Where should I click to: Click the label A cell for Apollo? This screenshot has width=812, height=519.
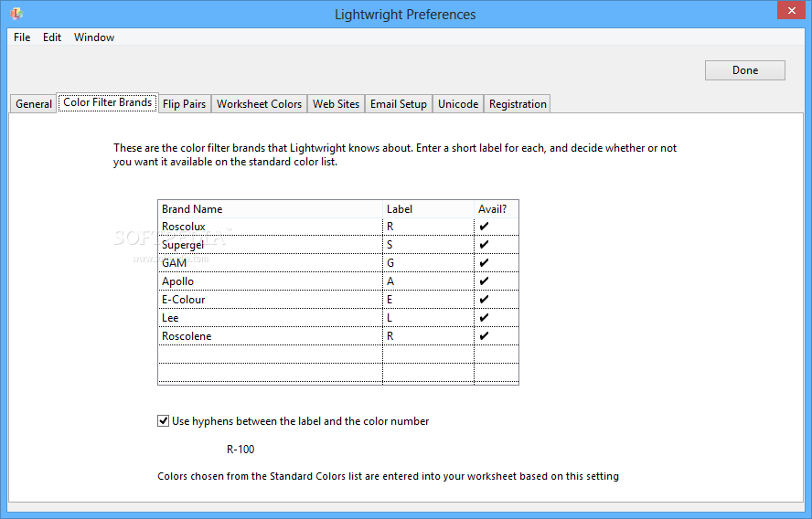click(428, 281)
